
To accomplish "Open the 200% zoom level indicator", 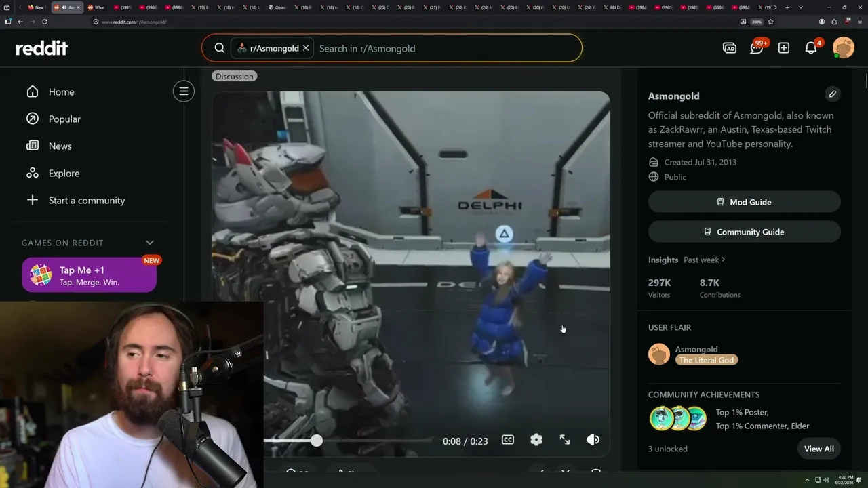I will [x=757, y=22].
